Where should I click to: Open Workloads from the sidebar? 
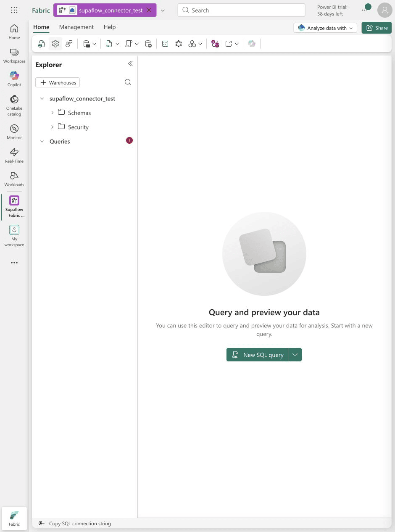(x=14, y=179)
